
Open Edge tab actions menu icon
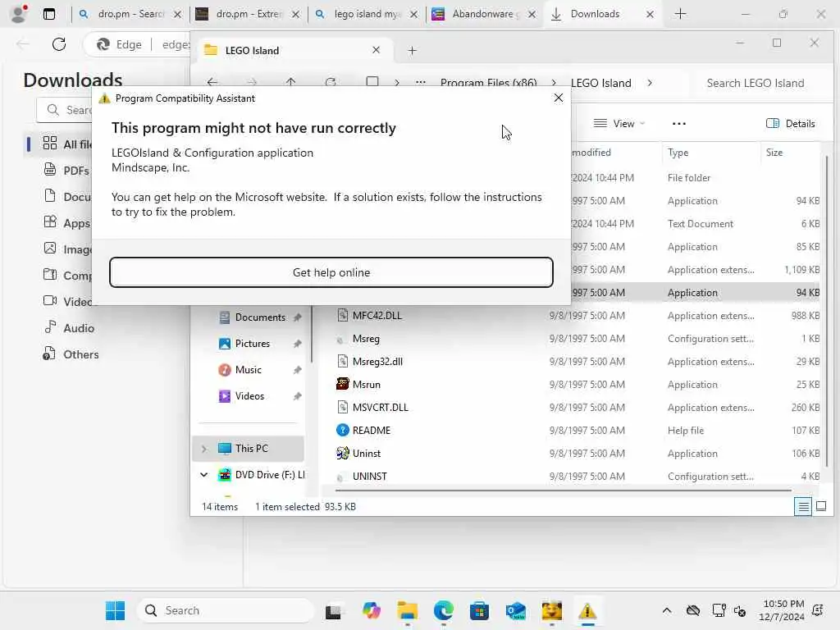click(x=48, y=14)
